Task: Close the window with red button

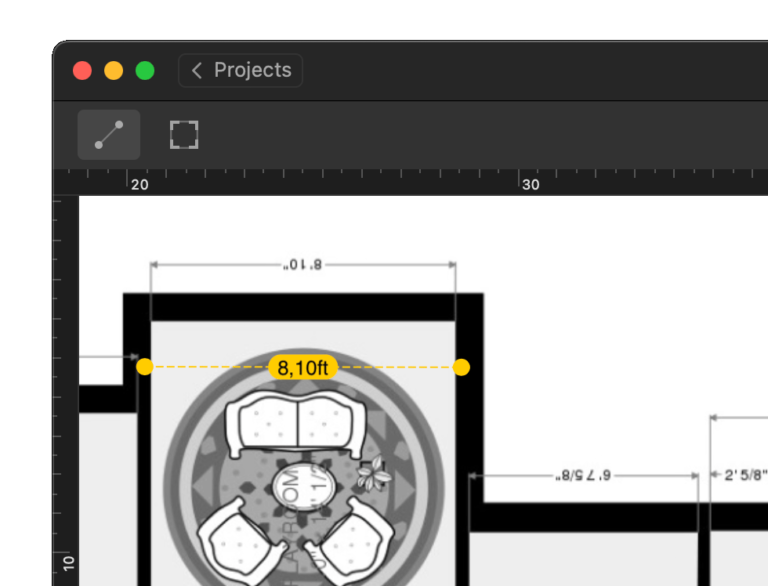Action: [82, 71]
